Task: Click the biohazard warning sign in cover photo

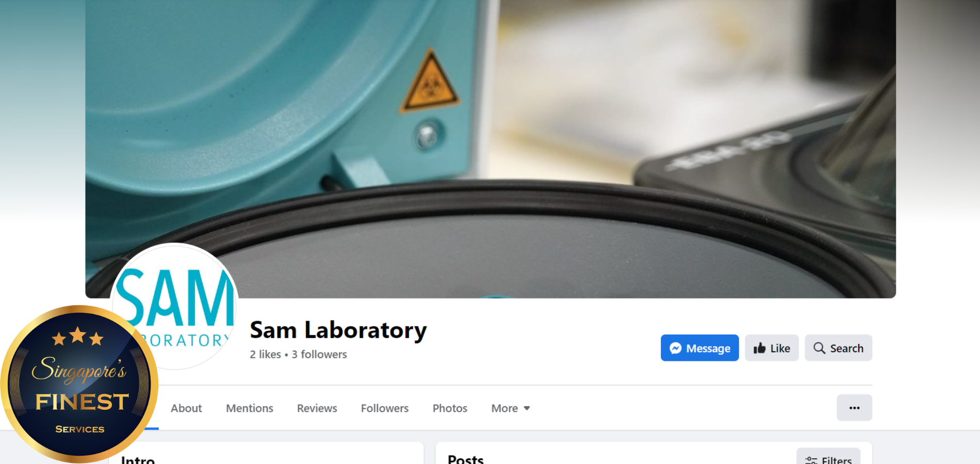Action: [x=430, y=81]
